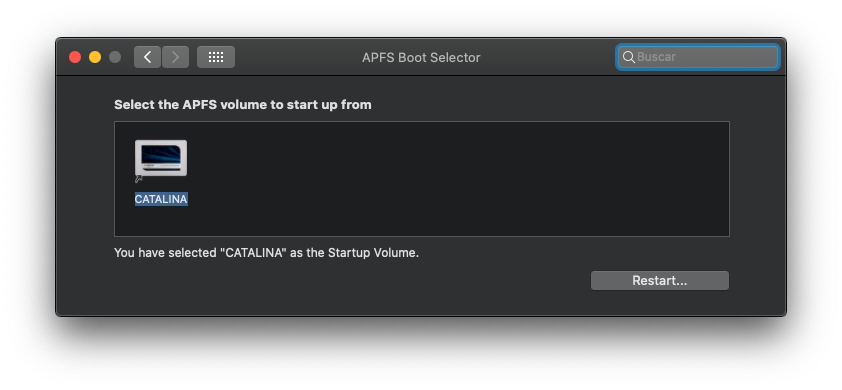Close the window using the red button
Image resolution: width=842 pixels, height=390 pixels.
point(75,57)
